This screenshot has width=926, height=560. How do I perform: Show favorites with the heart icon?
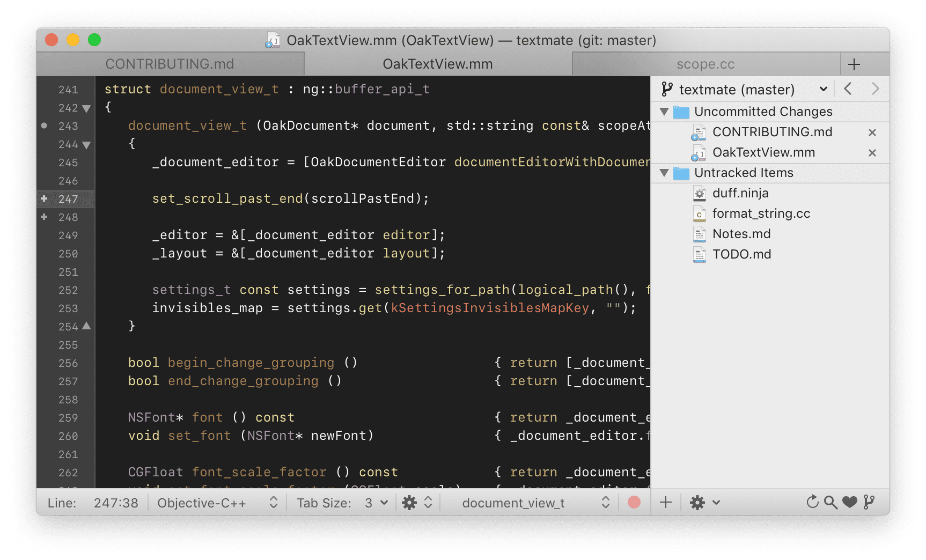[849, 502]
